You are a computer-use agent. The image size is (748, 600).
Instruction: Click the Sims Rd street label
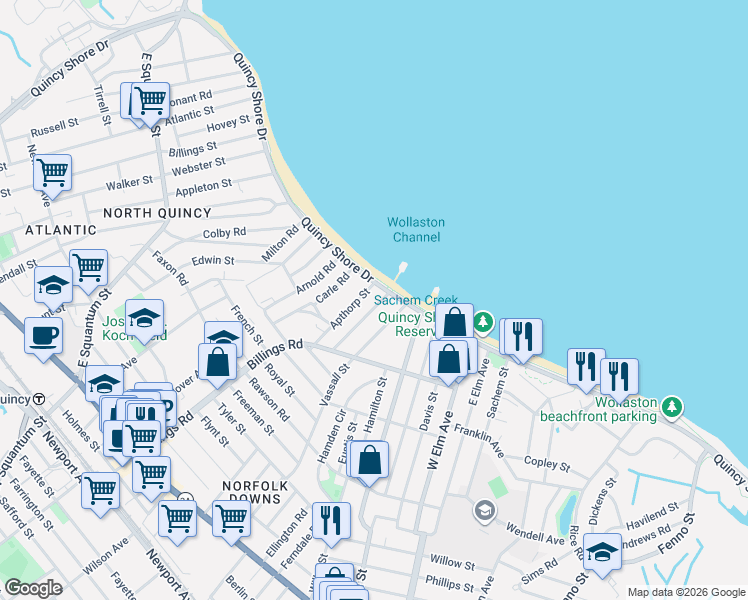pos(540,570)
